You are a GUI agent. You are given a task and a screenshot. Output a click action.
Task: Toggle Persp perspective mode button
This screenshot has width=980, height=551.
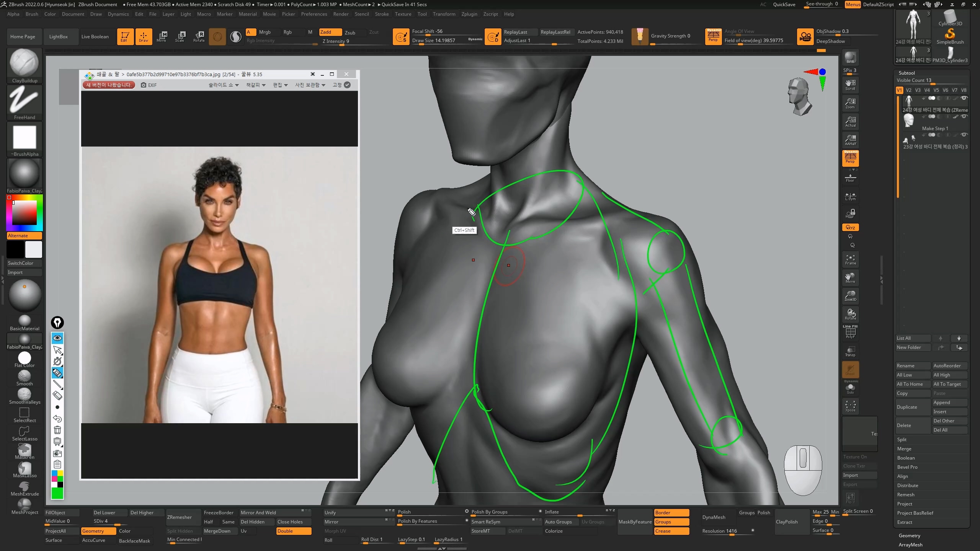coord(850,158)
